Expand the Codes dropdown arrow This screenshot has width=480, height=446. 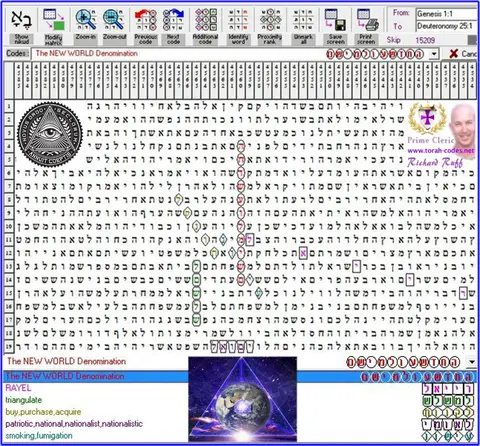[434, 54]
